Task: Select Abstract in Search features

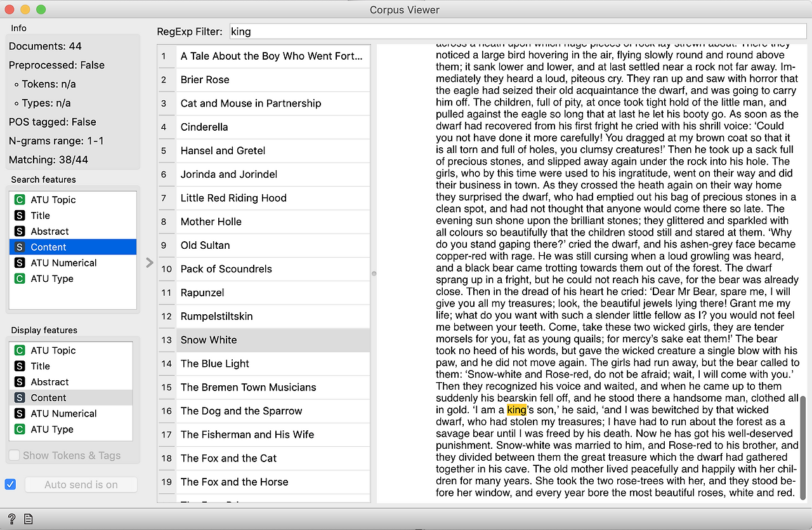Action: (73, 231)
